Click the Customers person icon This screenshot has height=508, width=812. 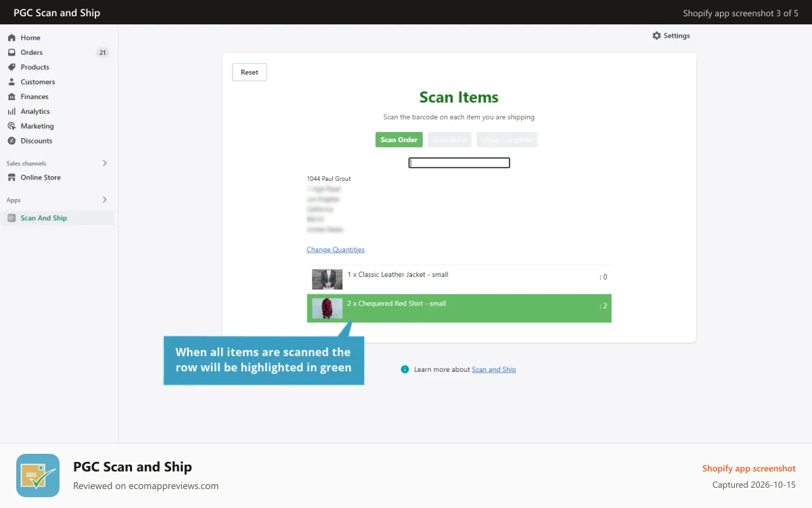(12, 82)
